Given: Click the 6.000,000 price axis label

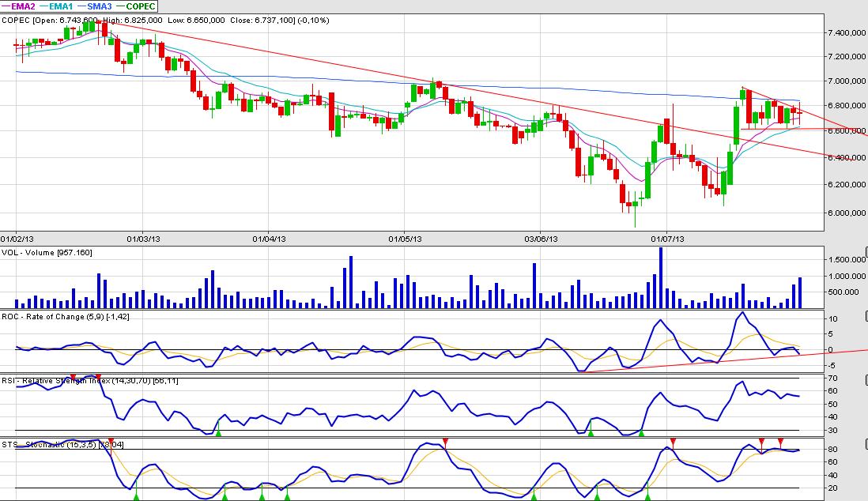Looking at the screenshot, I should point(841,213).
